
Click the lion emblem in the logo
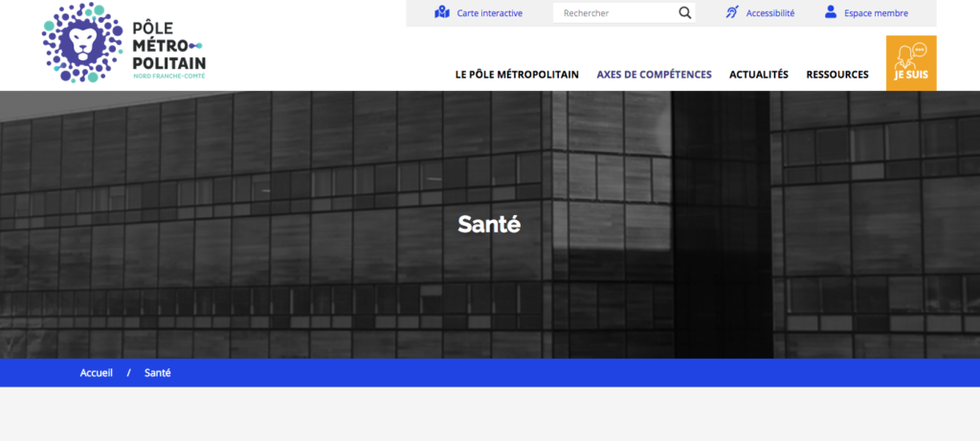click(x=79, y=42)
